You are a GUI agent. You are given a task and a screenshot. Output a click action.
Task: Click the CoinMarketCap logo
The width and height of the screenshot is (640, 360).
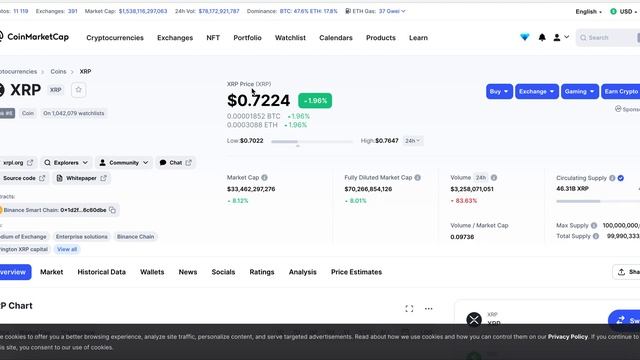pyautogui.click(x=34, y=37)
